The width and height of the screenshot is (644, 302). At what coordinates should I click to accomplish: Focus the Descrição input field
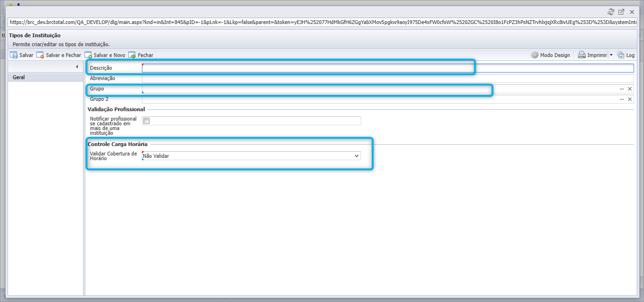tap(388, 68)
